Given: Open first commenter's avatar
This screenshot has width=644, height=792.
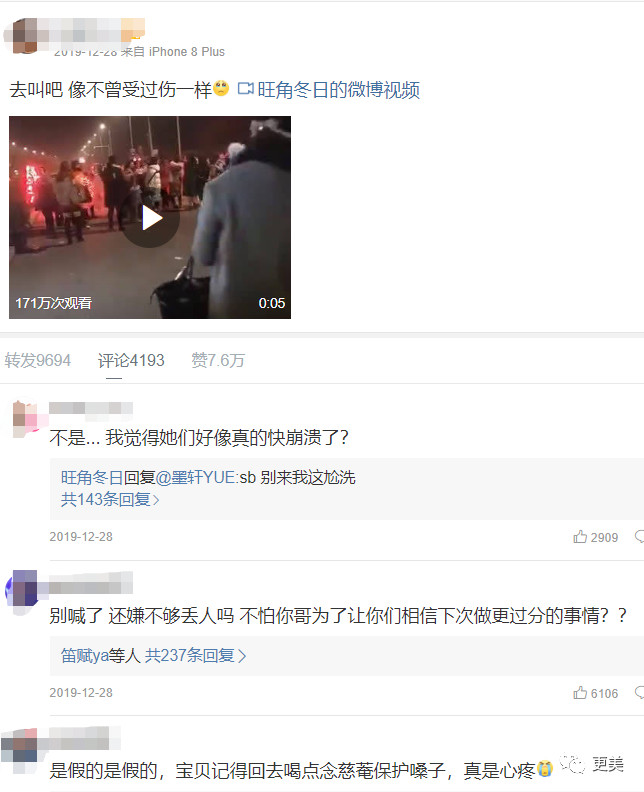Looking at the screenshot, I should tap(26, 419).
